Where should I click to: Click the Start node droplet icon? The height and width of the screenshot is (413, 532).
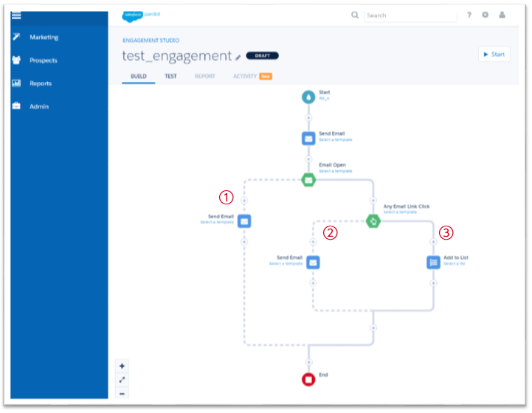coord(308,97)
